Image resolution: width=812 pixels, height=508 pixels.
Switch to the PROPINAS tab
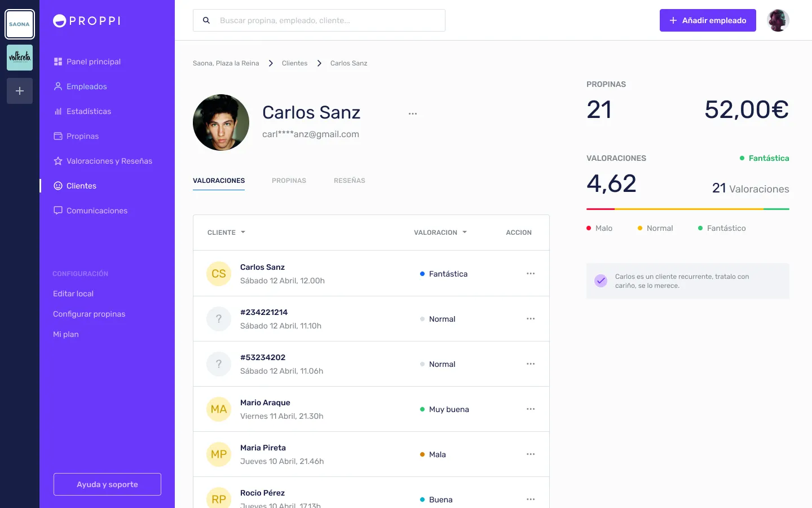[289, 181]
